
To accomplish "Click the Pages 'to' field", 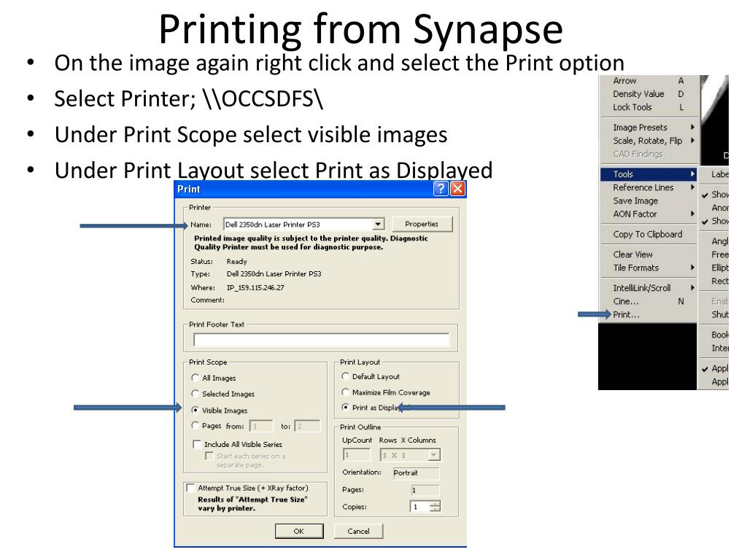I will coord(307,426).
